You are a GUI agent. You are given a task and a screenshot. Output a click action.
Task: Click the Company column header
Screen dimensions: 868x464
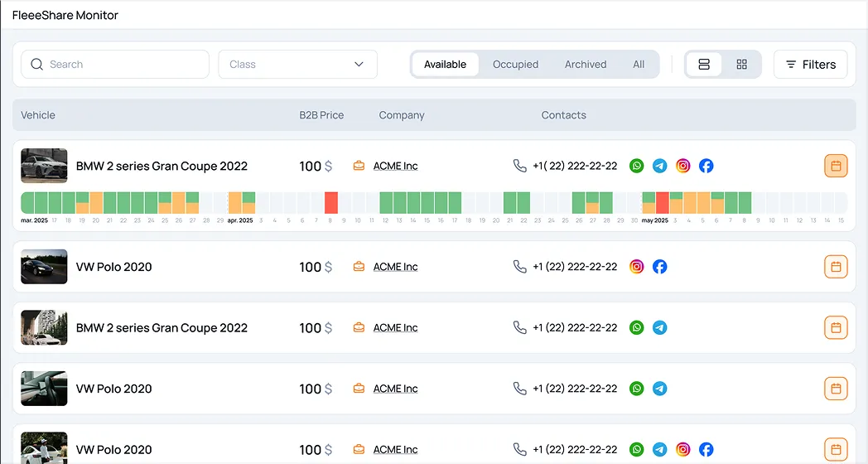point(402,115)
